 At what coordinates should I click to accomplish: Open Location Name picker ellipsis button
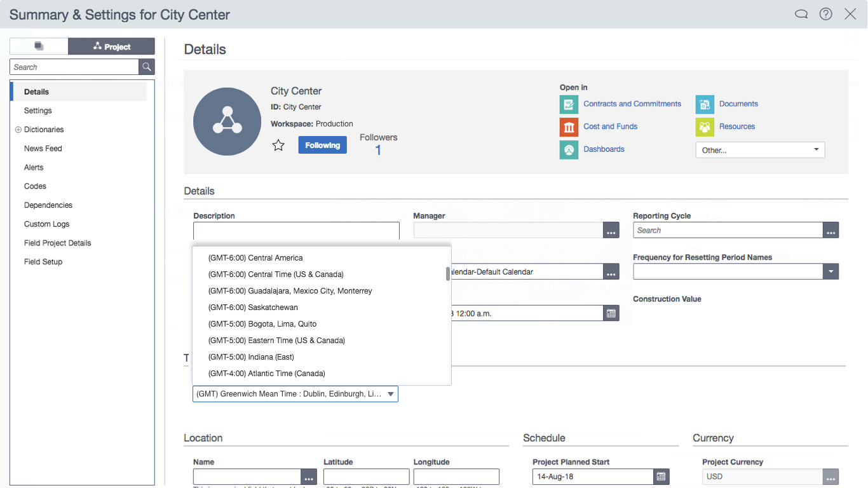pos(309,477)
